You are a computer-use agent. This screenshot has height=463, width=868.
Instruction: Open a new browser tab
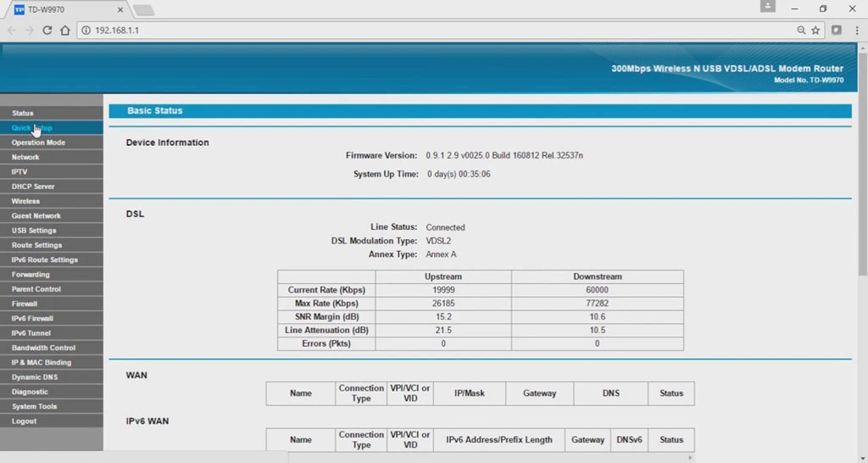144,10
